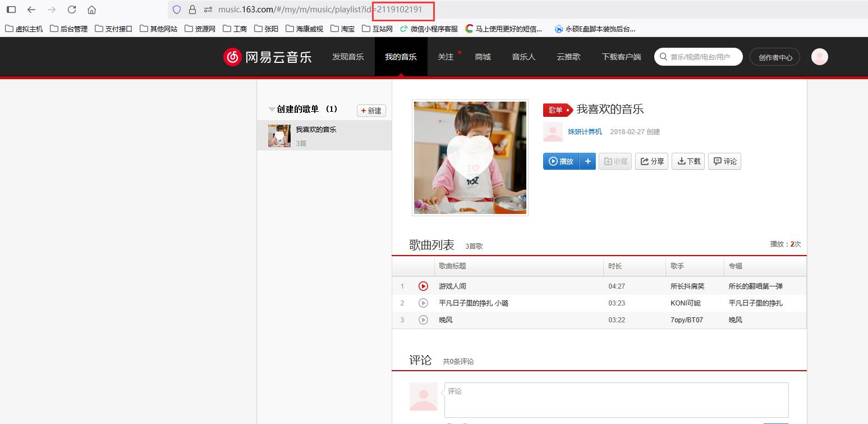Play the song 游戏人间
The height and width of the screenshot is (424, 868).
pyautogui.click(x=423, y=286)
